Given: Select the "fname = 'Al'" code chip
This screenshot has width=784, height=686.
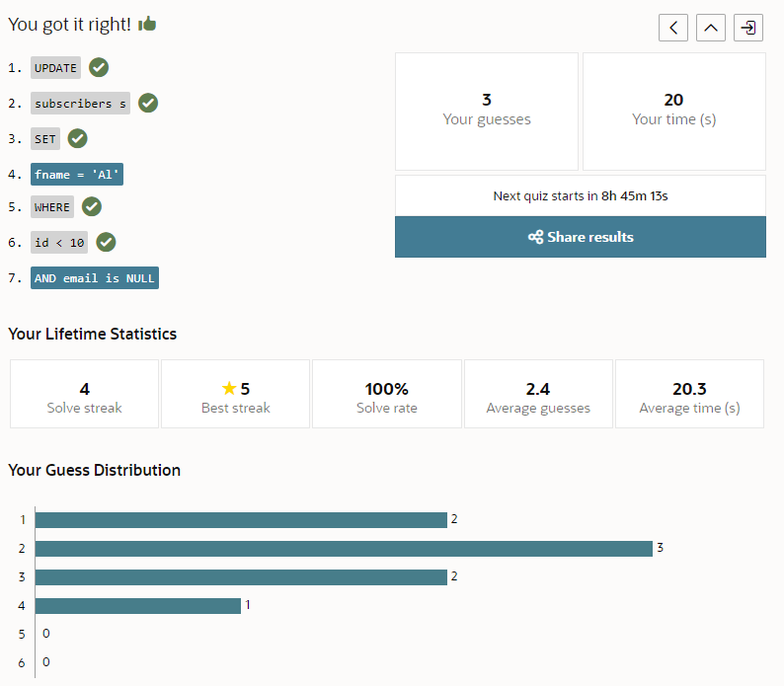Looking at the screenshot, I should click(x=77, y=175).
